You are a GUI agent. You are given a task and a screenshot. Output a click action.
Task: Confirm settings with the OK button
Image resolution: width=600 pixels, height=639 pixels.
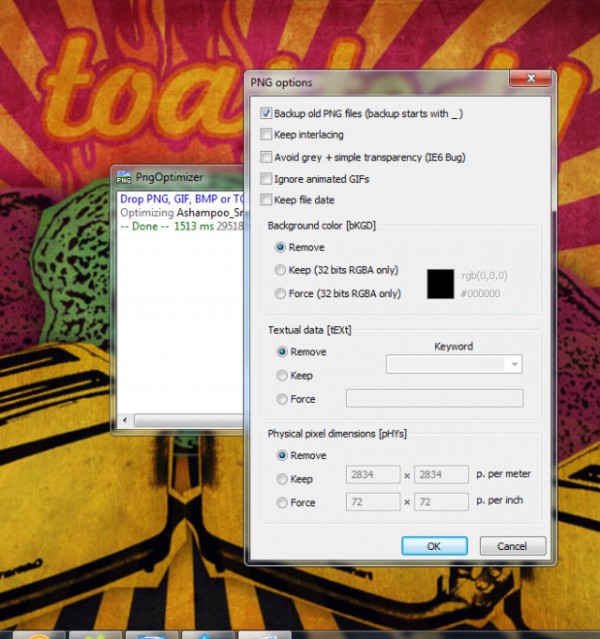click(435, 546)
